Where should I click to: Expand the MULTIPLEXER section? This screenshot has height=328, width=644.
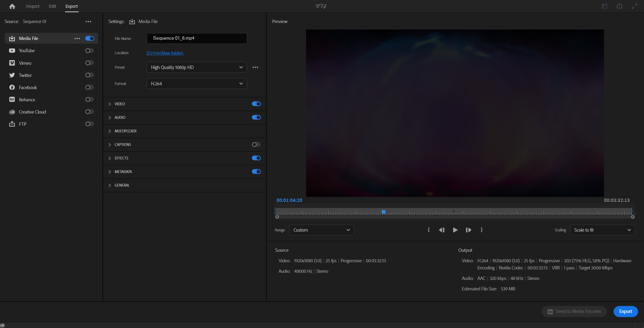[110, 131]
